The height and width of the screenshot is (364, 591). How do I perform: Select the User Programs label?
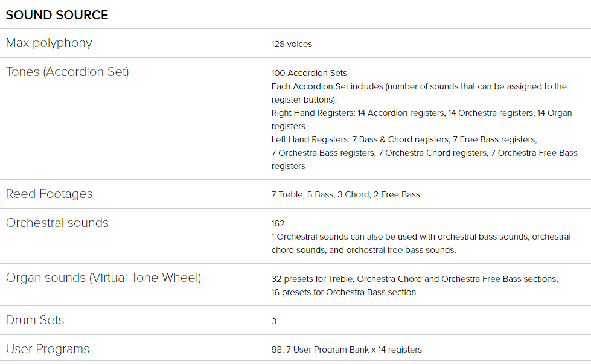48,349
